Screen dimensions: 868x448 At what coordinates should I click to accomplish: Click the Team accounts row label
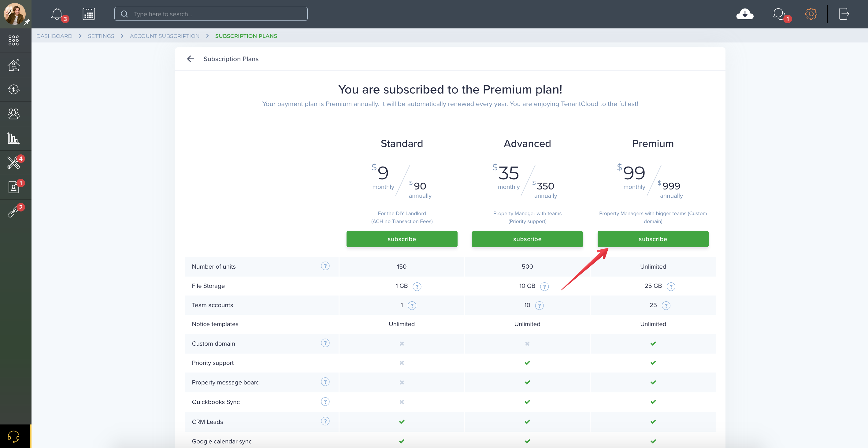pos(212,305)
